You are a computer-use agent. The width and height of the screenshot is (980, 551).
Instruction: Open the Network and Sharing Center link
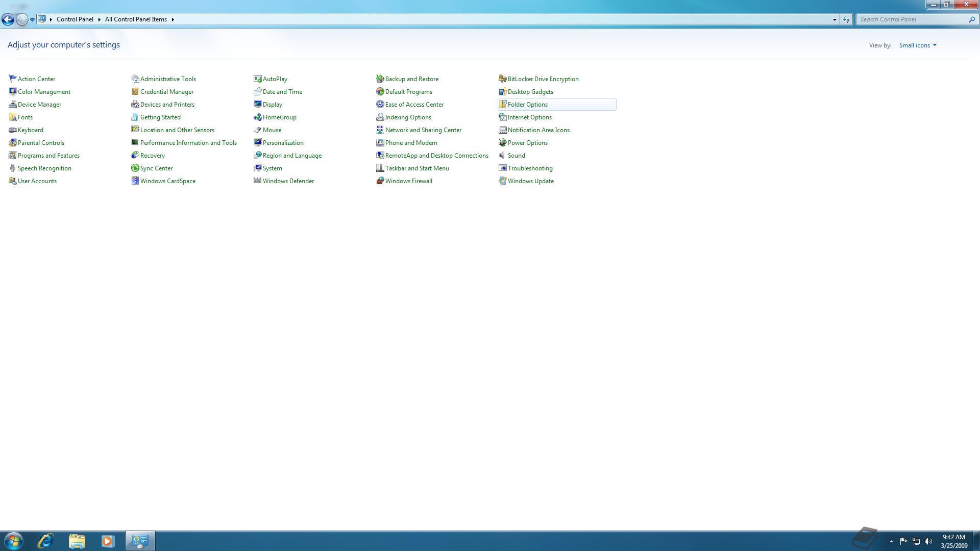coord(423,130)
